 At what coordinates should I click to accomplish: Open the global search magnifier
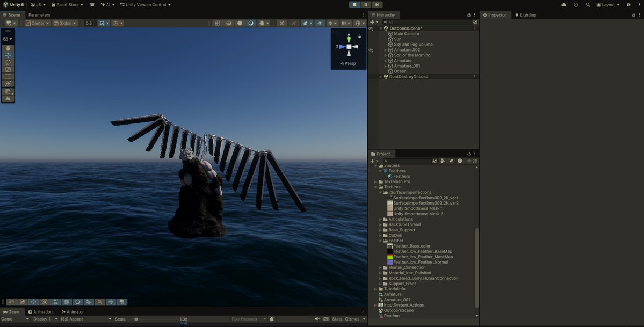point(588,5)
